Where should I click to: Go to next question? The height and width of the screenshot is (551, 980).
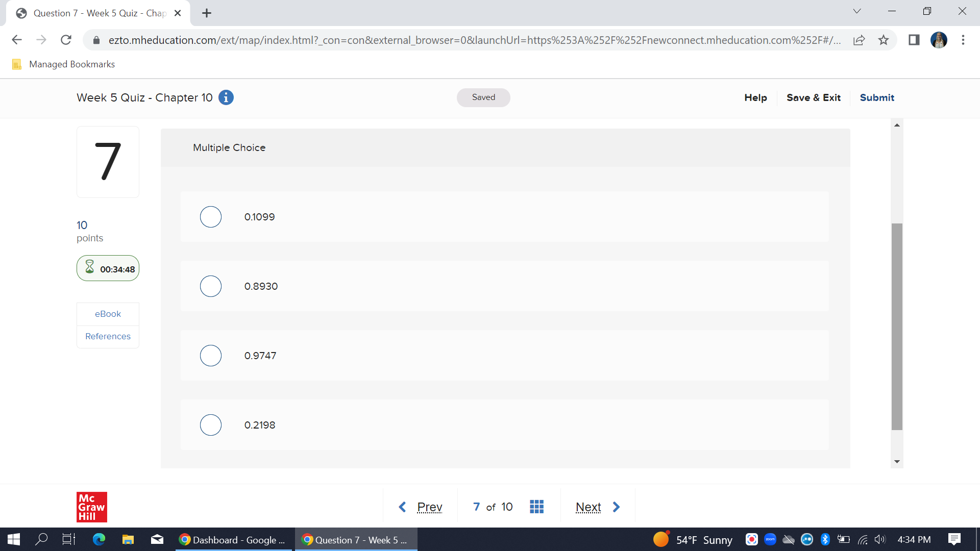pos(597,507)
